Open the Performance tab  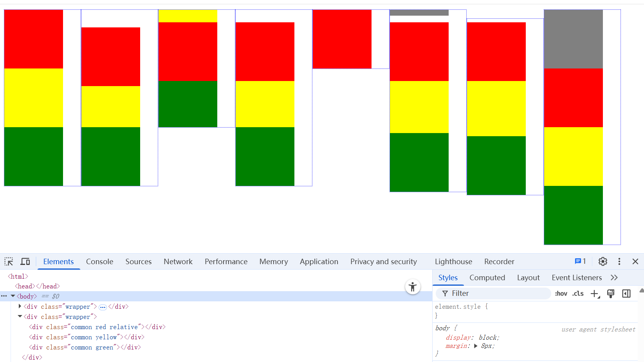coord(226,261)
